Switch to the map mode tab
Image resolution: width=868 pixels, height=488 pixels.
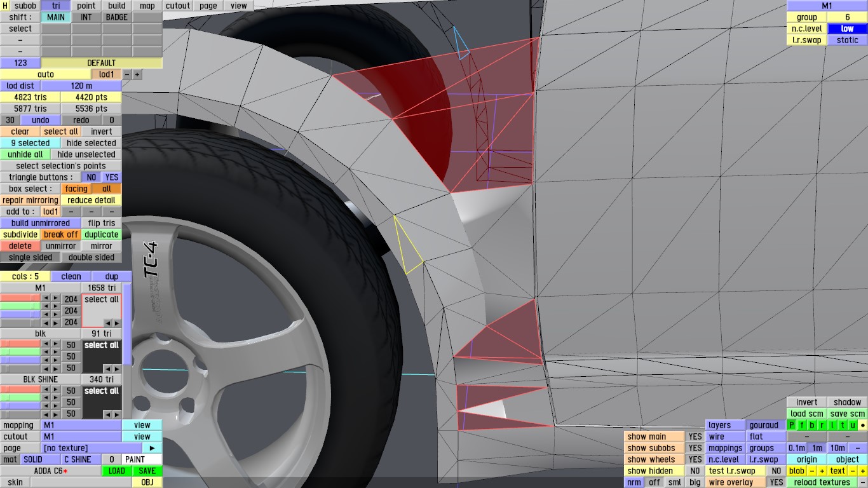pyautogui.click(x=147, y=6)
